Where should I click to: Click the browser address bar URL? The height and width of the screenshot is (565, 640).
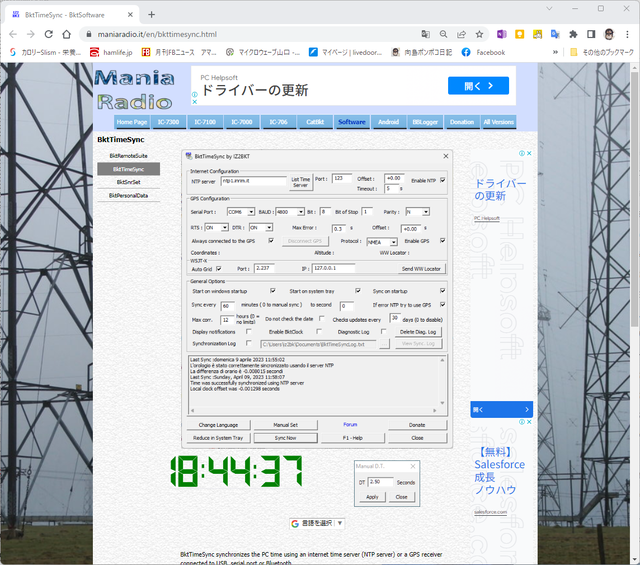157,34
